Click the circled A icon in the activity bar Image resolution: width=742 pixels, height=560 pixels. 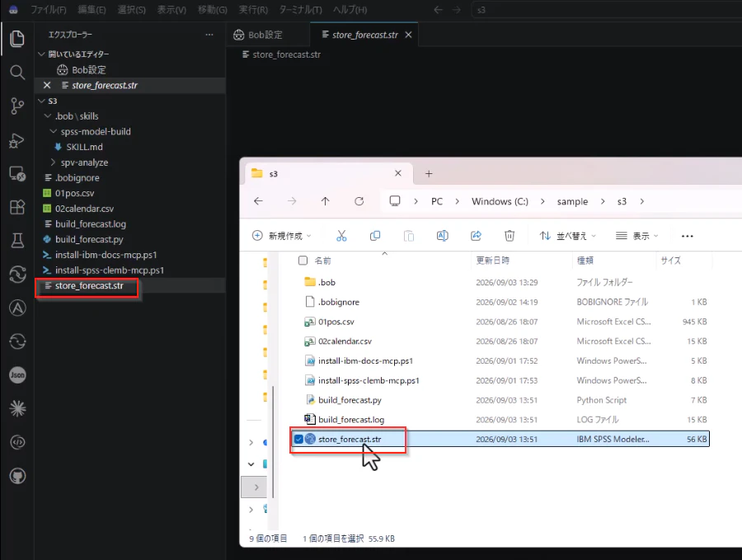17,308
